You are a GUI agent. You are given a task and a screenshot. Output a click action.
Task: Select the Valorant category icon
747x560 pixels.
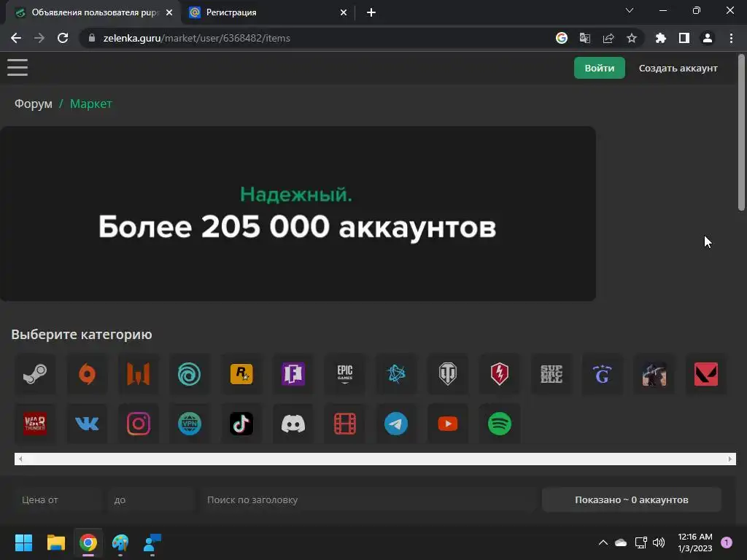[706, 374]
